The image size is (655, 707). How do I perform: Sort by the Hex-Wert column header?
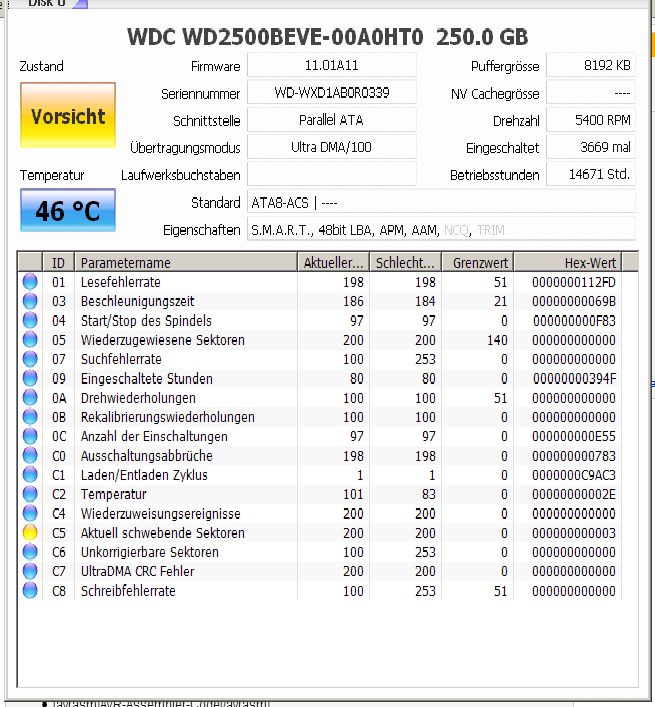click(568, 262)
